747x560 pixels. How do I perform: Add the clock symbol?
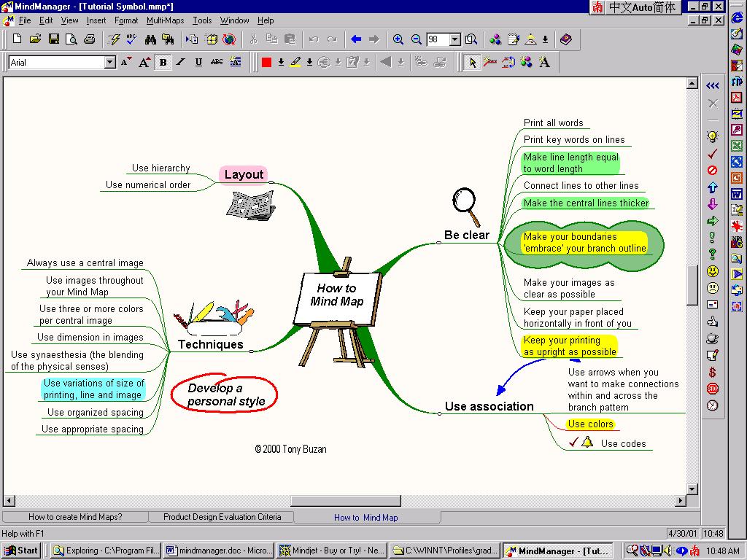712,405
